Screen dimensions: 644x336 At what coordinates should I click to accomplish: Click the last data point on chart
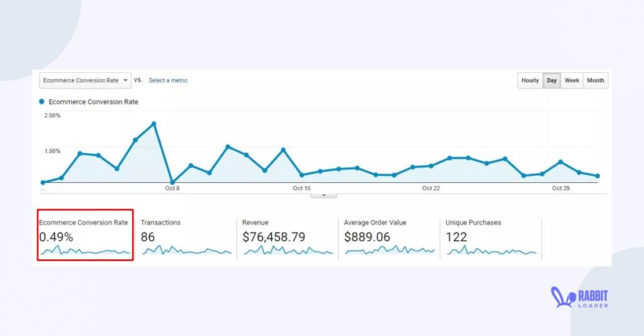click(597, 176)
